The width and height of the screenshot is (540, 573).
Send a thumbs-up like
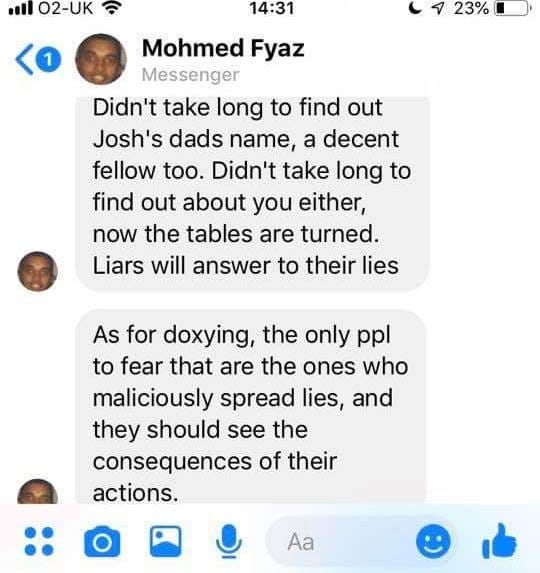click(499, 541)
